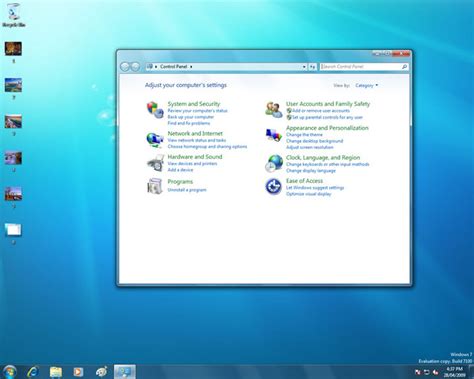
Task: Click Change display language link
Action: (311, 171)
